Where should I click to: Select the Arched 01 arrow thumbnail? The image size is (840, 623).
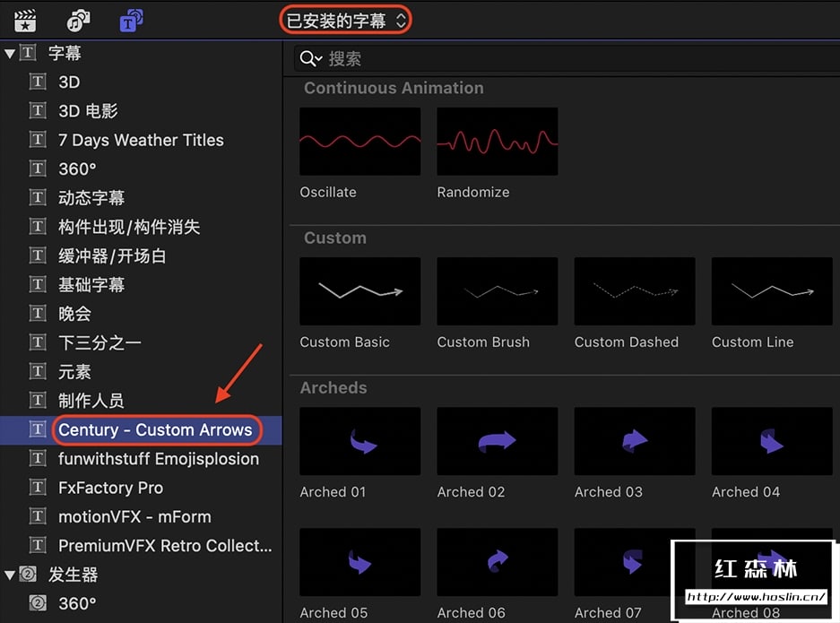[360, 441]
